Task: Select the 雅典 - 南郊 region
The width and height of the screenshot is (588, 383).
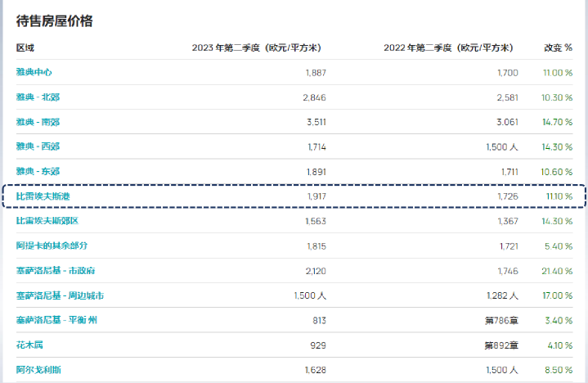Action: pos(38,122)
